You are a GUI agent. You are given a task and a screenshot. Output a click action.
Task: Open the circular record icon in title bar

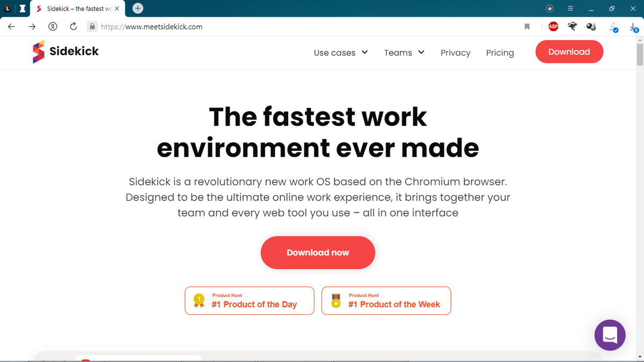pyautogui.click(x=550, y=9)
